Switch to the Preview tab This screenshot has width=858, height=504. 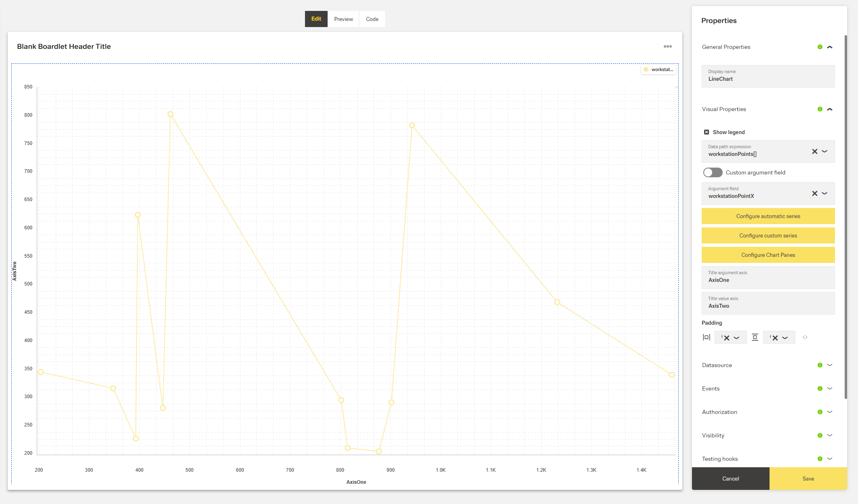point(343,19)
